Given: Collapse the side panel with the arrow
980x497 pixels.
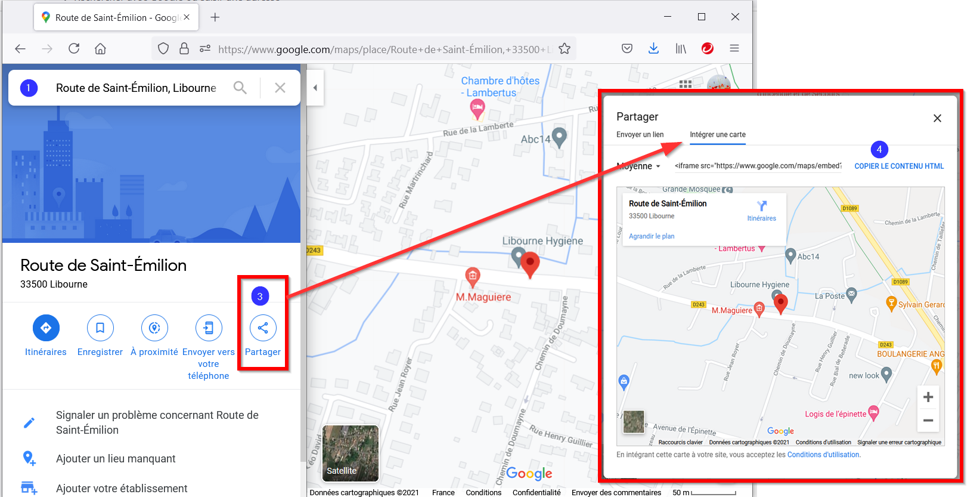Looking at the screenshot, I should [x=315, y=88].
